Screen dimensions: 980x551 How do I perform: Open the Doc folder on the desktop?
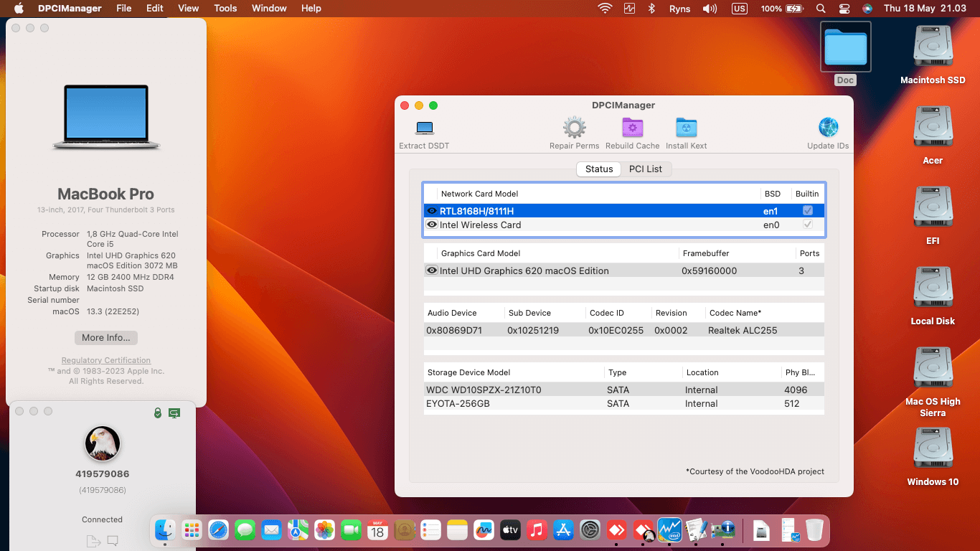(845, 47)
